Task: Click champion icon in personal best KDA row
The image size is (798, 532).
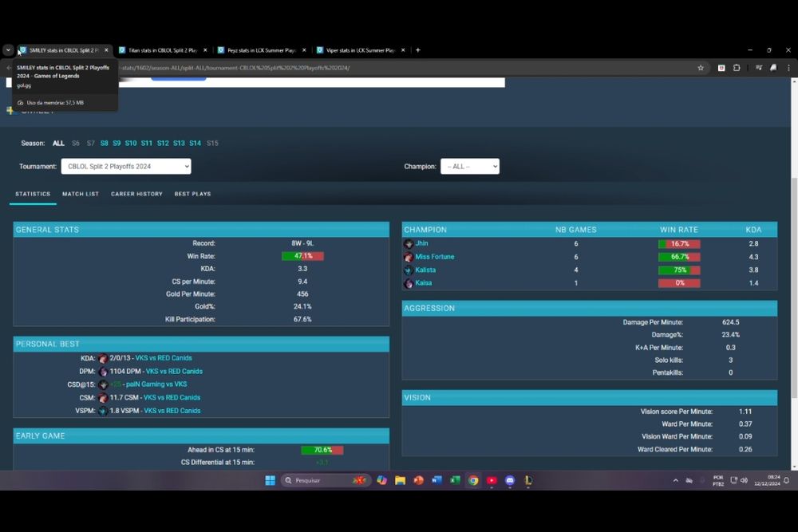Action: tap(103, 359)
